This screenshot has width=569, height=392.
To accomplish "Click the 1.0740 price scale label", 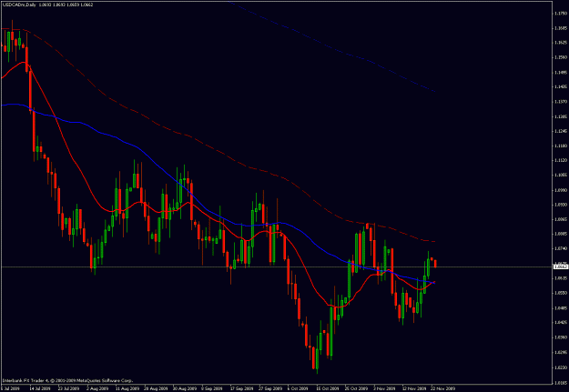I will pos(561,248).
